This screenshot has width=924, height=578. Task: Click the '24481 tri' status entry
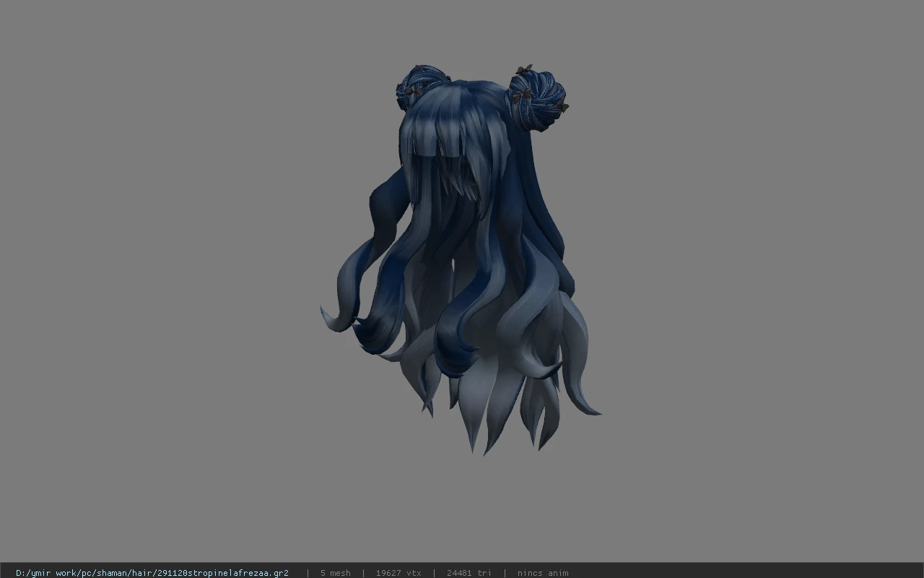469,573
